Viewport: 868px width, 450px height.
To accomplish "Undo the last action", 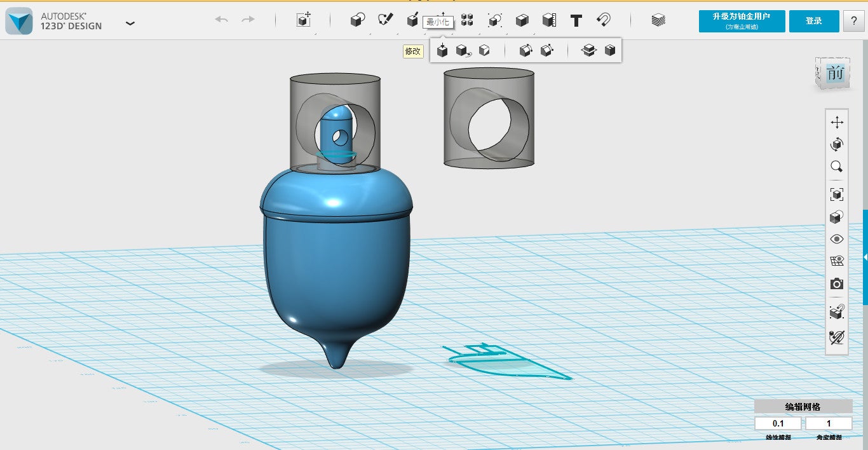I will (222, 20).
